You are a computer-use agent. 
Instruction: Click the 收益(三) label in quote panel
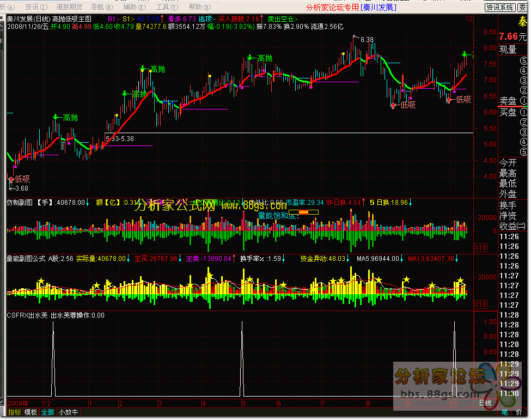(x=512, y=226)
